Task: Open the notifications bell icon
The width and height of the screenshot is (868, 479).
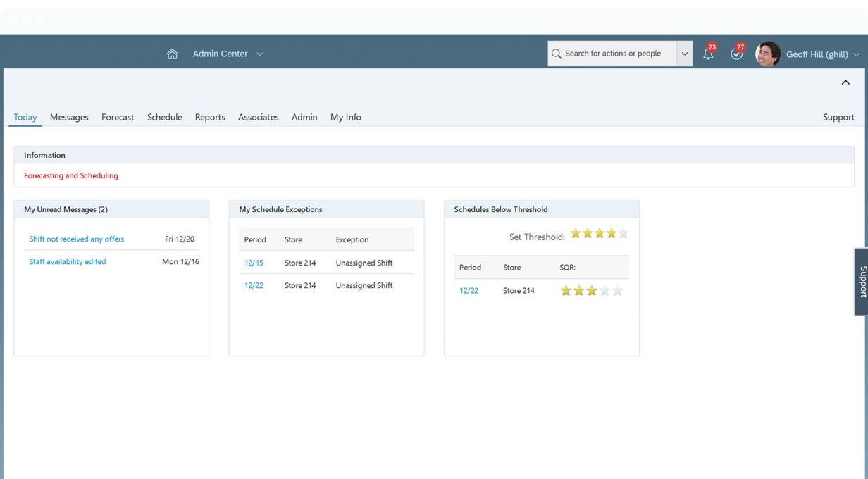Action: click(708, 54)
